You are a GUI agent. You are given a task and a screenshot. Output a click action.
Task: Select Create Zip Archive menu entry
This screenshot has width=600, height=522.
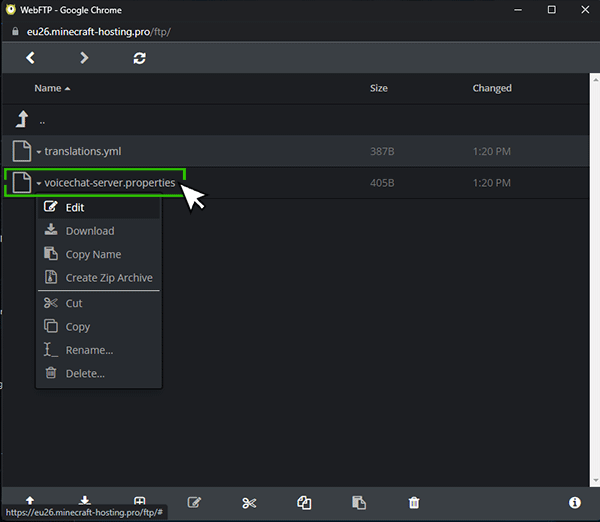(x=99, y=277)
